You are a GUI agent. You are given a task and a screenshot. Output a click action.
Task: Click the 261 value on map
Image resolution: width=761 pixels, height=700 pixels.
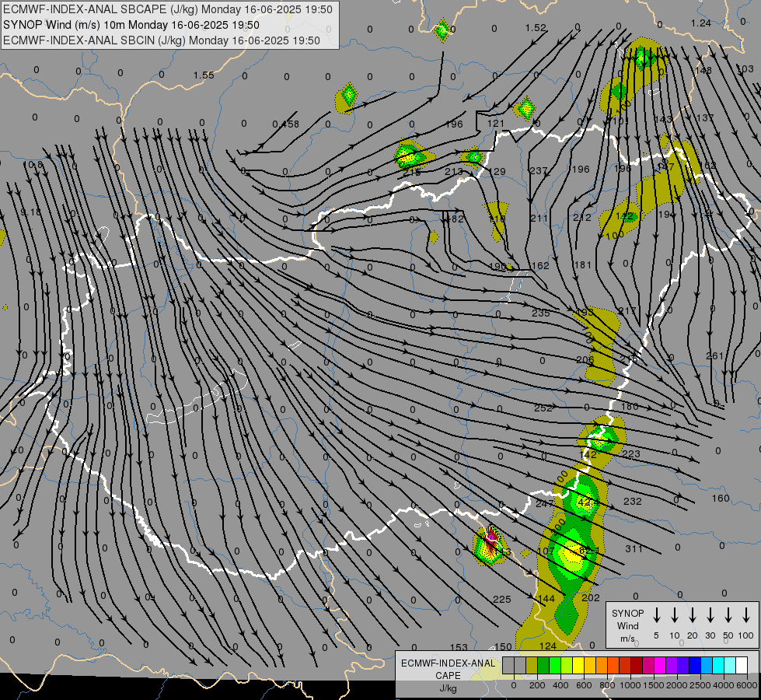pos(715,356)
